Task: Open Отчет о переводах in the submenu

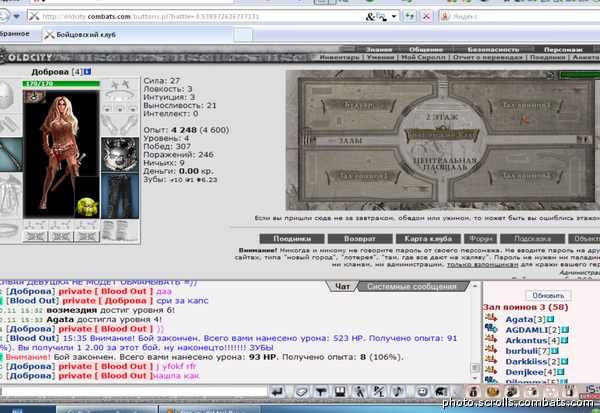Action: pos(488,57)
